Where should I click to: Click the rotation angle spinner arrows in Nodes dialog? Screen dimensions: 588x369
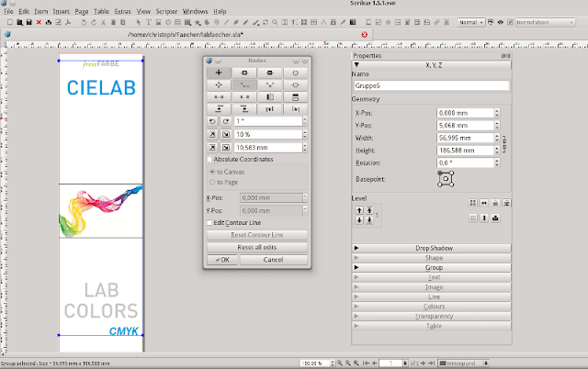pos(304,121)
